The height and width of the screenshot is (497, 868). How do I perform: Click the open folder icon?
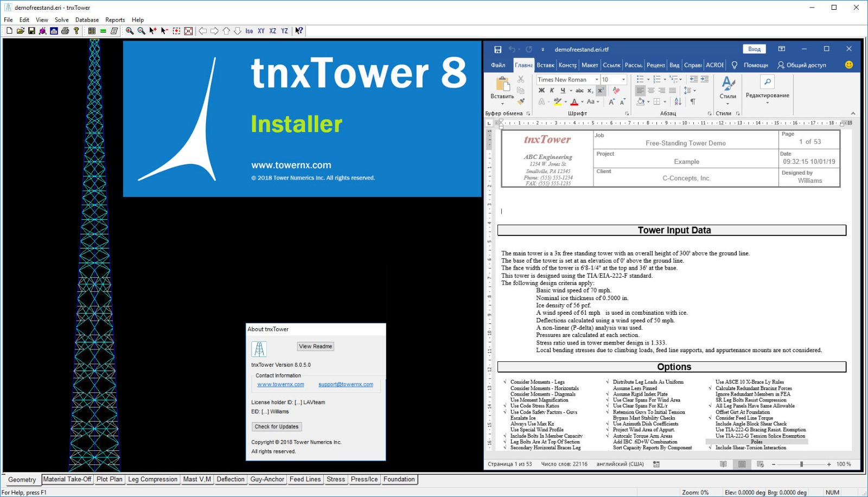point(20,31)
